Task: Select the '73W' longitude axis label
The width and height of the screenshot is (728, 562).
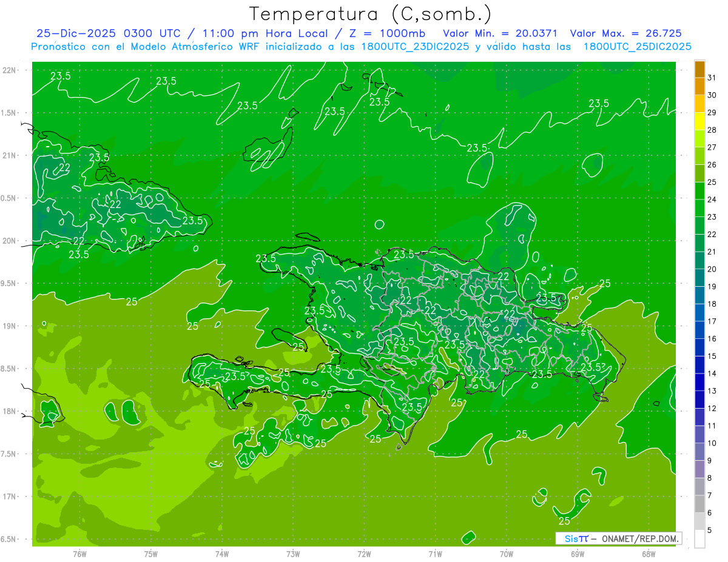Action: pos(293,554)
